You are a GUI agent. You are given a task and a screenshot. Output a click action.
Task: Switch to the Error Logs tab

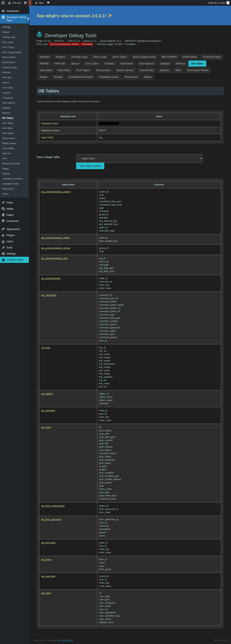click(100, 57)
